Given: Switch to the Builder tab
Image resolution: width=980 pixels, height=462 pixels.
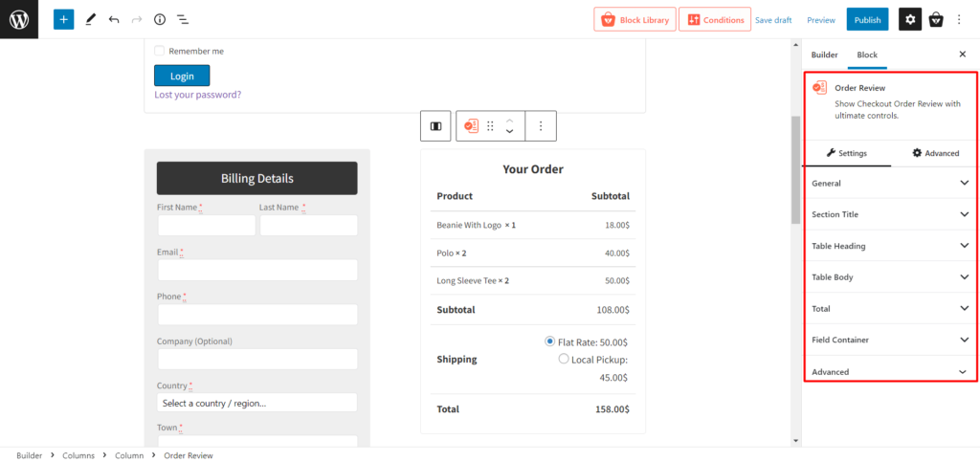Looking at the screenshot, I should 824,55.
